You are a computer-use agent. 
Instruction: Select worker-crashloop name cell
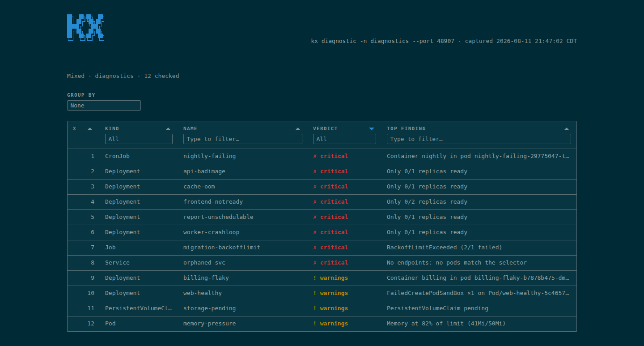pyautogui.click(x=211, y=232)
